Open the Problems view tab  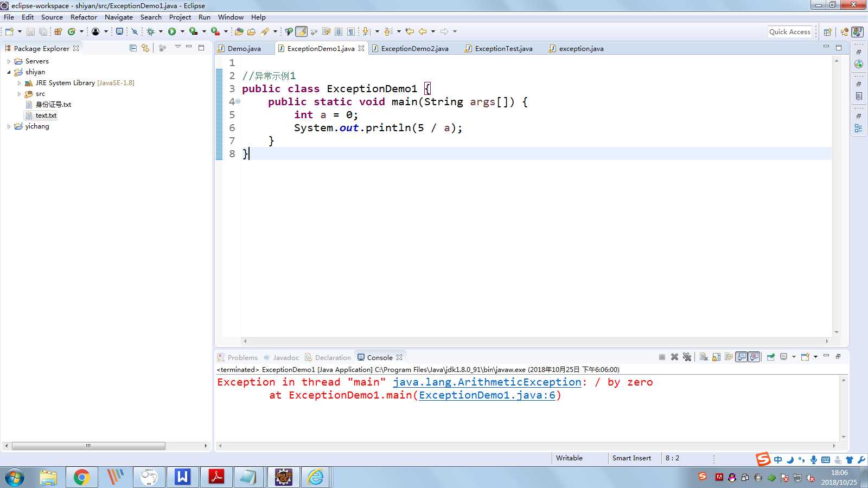pos(238,357)
